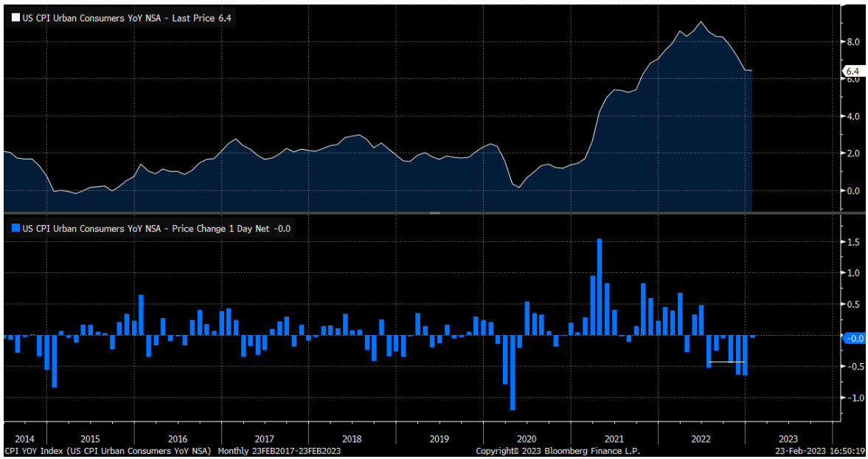
Task: Click the '23-Feb-2023 16:50:19' timestamp
Action: tap(820, 451)
